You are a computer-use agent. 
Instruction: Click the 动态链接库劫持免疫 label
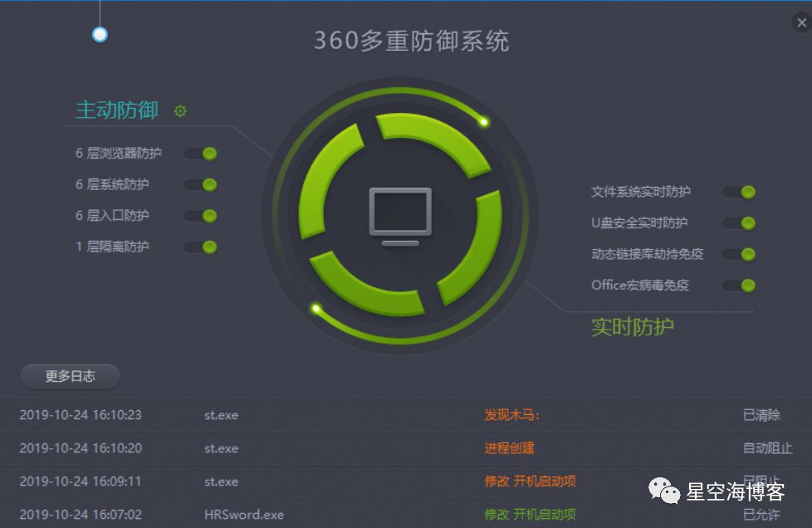click(647, 254)
